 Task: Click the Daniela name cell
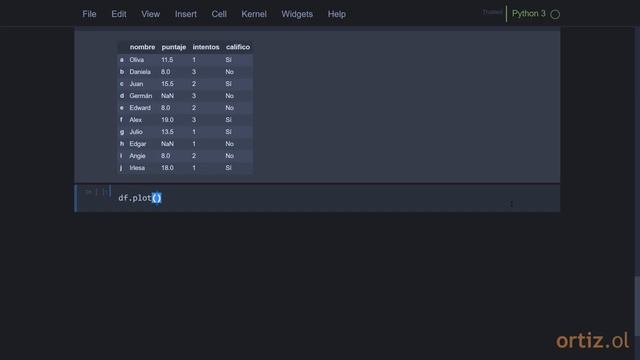coord(140,72)
